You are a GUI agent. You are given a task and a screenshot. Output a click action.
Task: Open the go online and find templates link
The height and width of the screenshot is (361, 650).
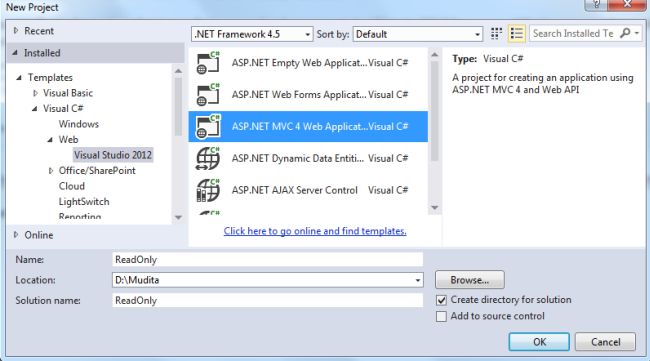[315, 231]
